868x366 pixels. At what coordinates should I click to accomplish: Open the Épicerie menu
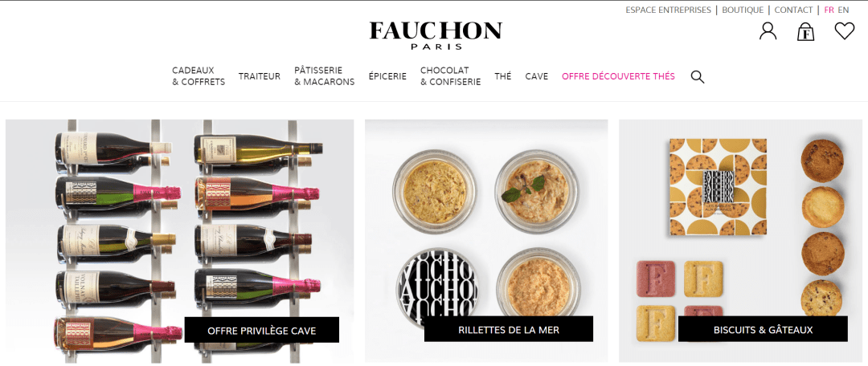(x=387, y=76)
